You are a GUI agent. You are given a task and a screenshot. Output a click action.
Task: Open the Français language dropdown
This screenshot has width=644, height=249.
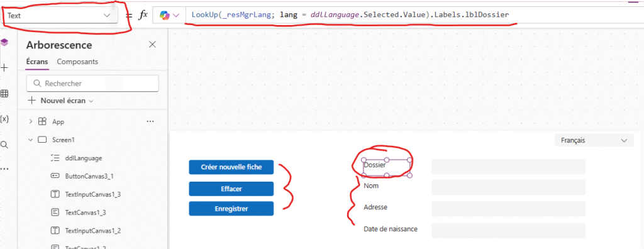coord(594,140)
